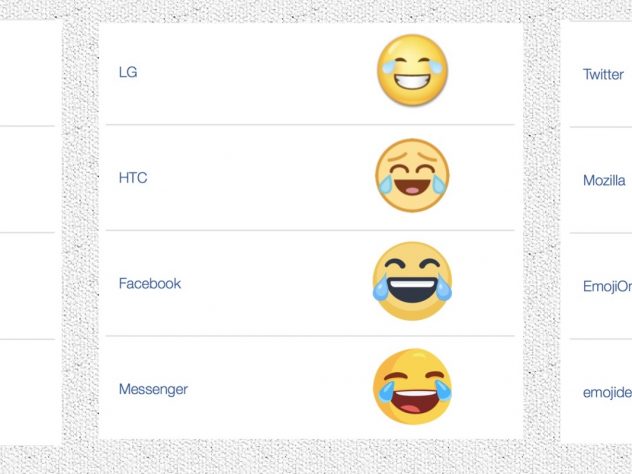Open the Facebook tears of joy emoji
The width and height of the screenshot is (632, 474).
(412, 281)
